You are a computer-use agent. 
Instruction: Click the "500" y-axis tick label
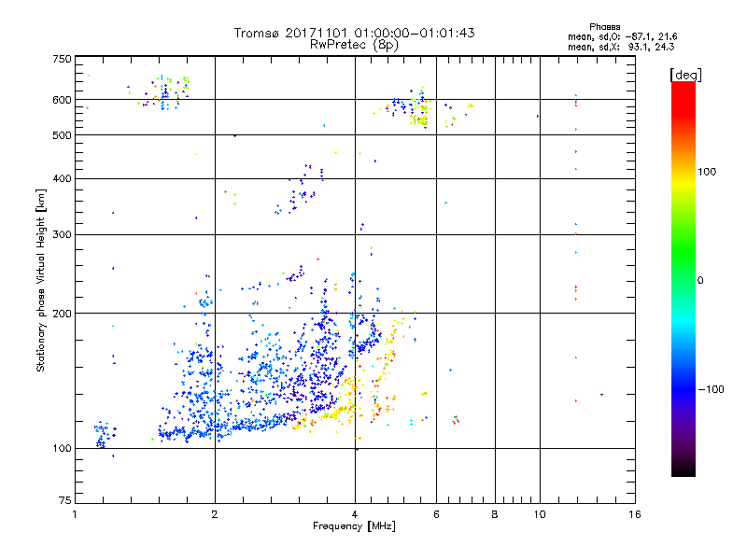click(x=62, y=135)
